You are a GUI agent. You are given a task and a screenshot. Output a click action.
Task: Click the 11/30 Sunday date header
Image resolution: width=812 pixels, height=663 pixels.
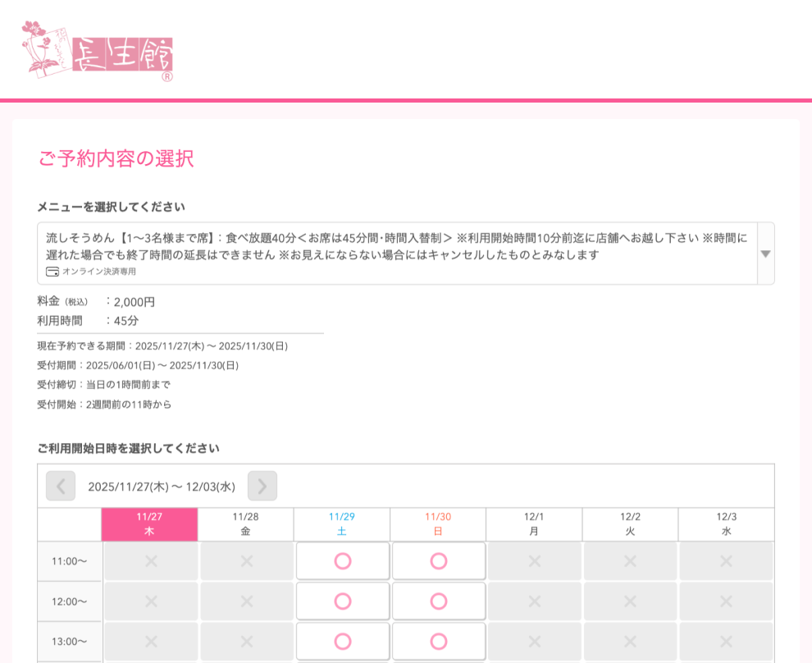click(x=438, y=524)
